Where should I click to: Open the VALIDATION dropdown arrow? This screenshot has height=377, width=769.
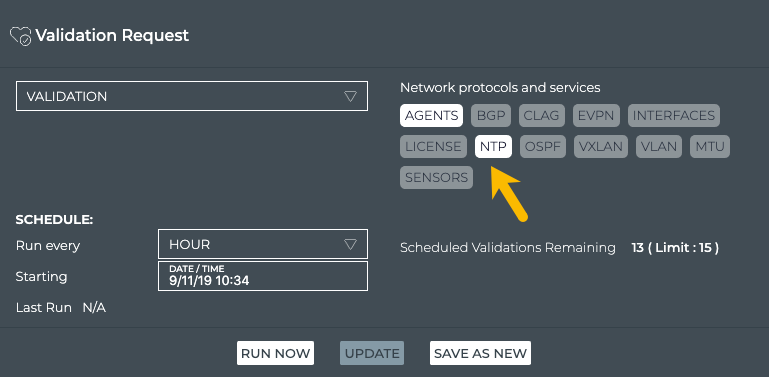point(350,96)
